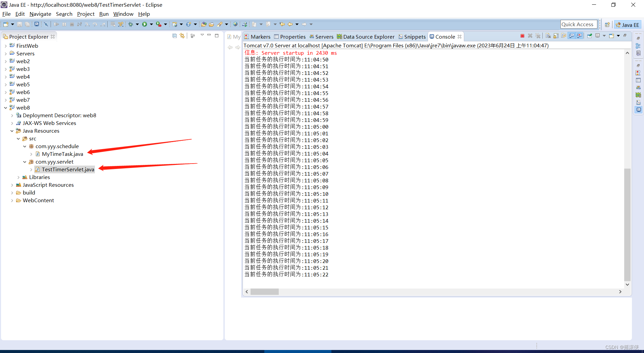
Task: Click the Skip All Breakpoints icon
Action: click(x=46, y=24)
